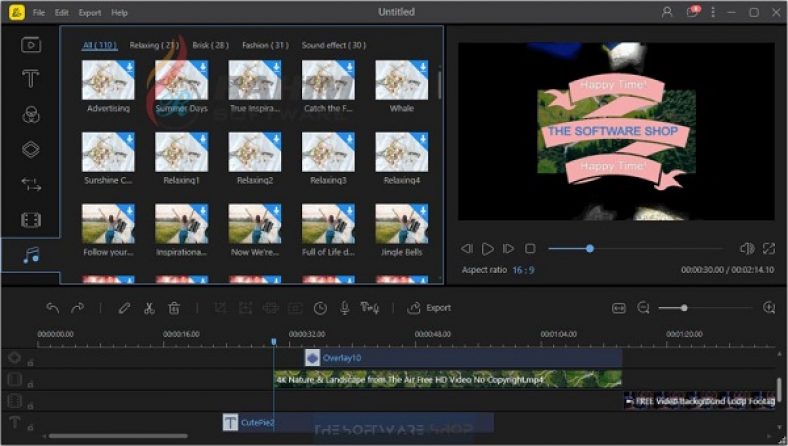Click the Edit pencil icon in the toolbar
The width and height of the screenshot is (788, 446).
pos(124,308)
